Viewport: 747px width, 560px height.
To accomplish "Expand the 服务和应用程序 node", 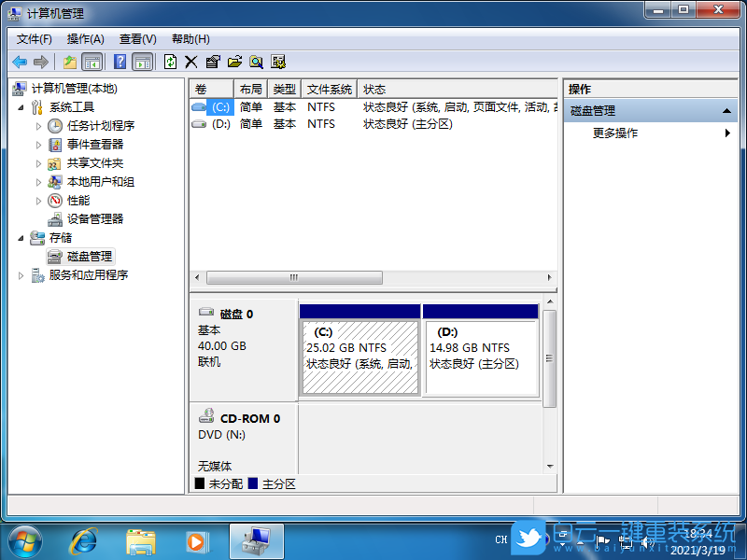I will [21, 274].
